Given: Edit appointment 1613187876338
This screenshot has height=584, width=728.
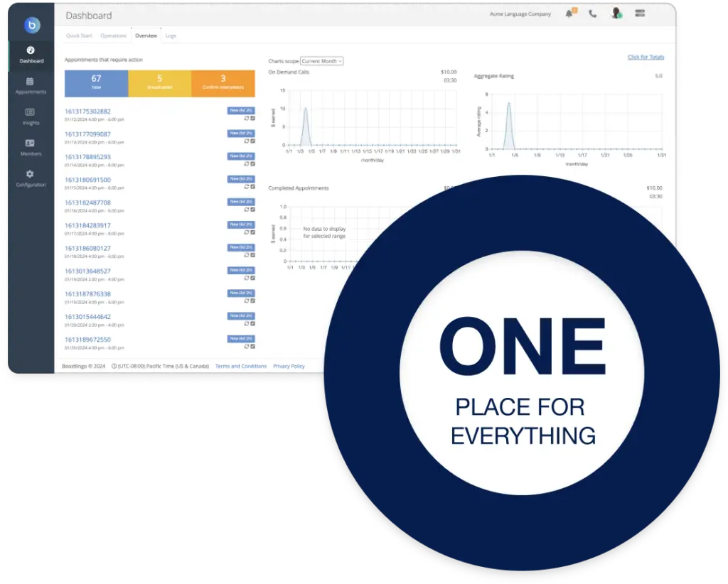Looking at the screenshot, I should [252, 301].
